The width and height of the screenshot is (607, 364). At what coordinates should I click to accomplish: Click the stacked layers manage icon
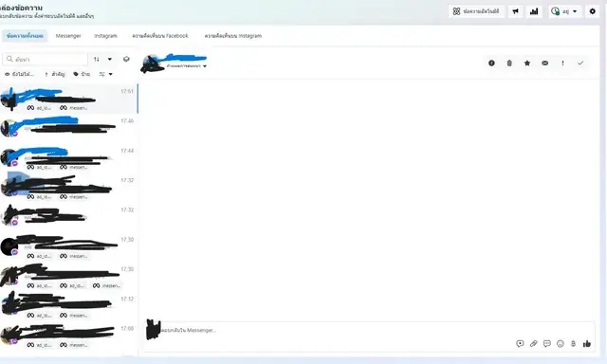click(x=126, y=59)
